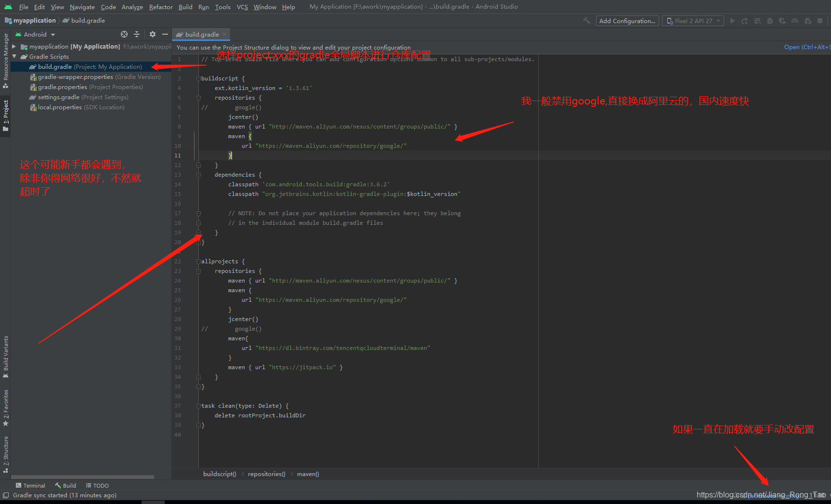
Task: Click the fold marker beside the buildscript line
Action: click(198, 78)
